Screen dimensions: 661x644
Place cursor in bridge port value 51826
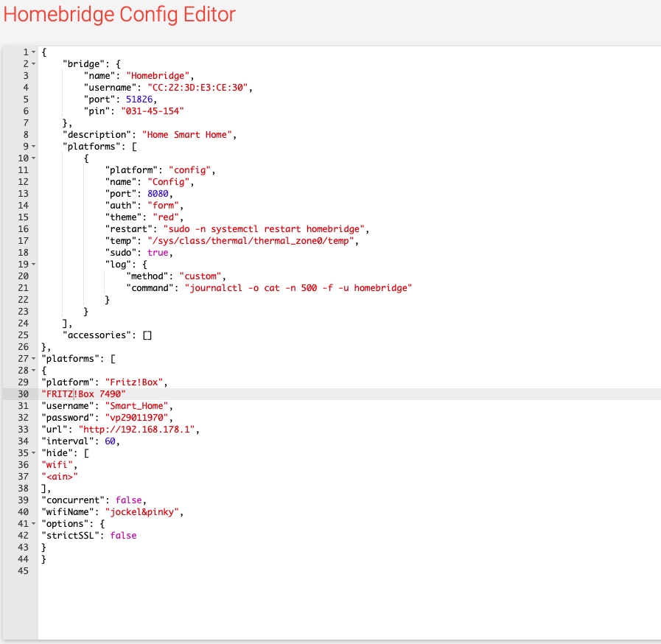point(141,99)
